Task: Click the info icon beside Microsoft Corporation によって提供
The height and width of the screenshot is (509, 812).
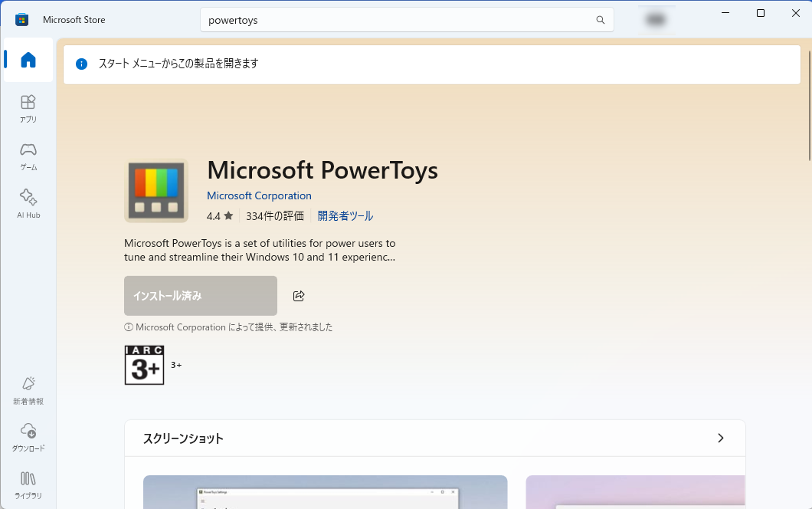Action: tap(129, 327)
